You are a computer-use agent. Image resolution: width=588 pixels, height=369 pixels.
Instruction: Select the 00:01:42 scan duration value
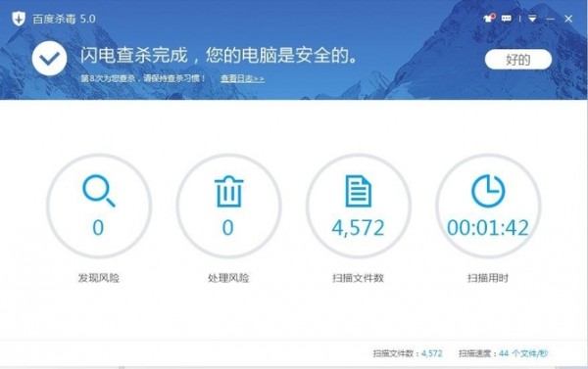point(488,227)
